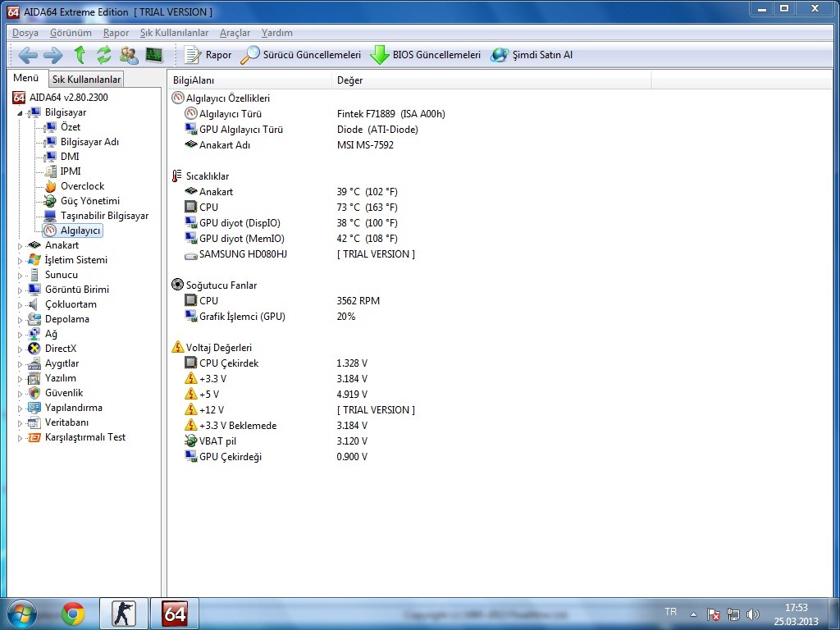
Task: Click Şimdi Satın Al purchase button
Action: tap(532, 55)
